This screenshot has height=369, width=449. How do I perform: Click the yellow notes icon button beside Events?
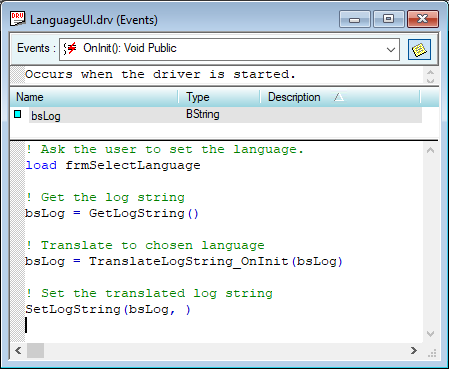pos(419,50)
